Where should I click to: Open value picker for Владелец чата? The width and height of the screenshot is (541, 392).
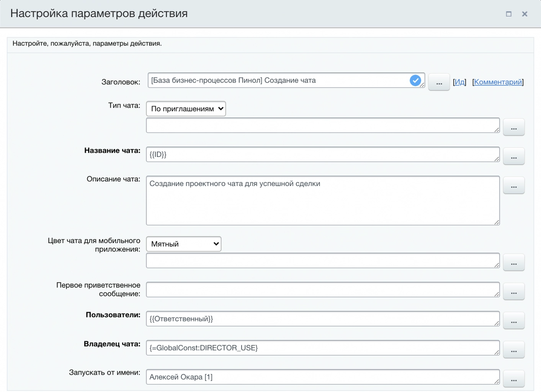point(514,350)
